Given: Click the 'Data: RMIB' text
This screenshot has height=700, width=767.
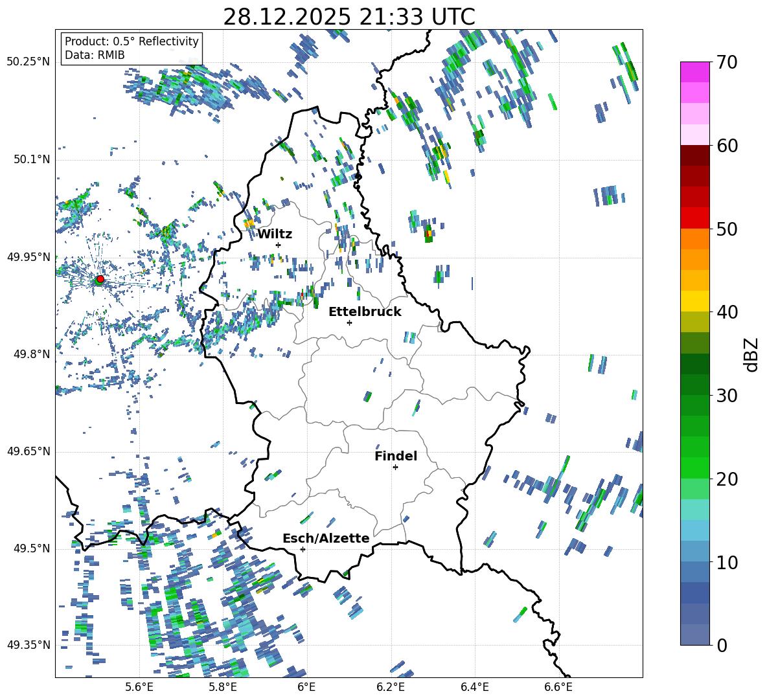Looking at the screenshot, I should (95, 55).
